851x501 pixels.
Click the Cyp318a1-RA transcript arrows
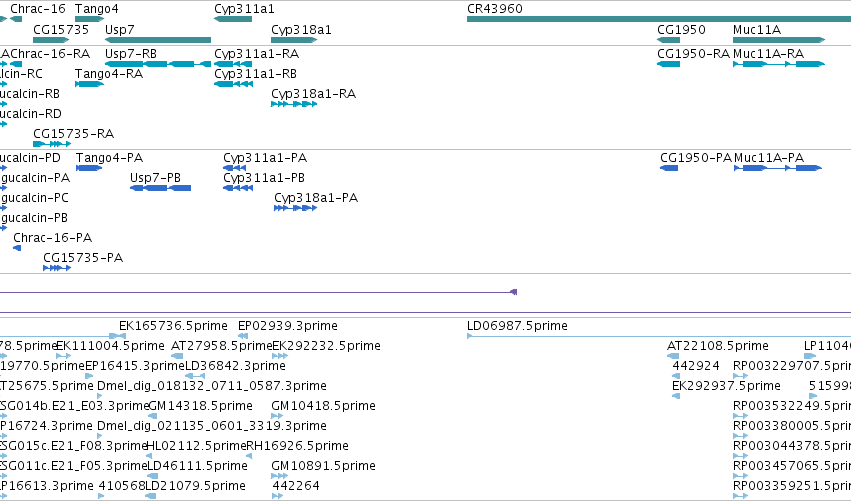294,104
